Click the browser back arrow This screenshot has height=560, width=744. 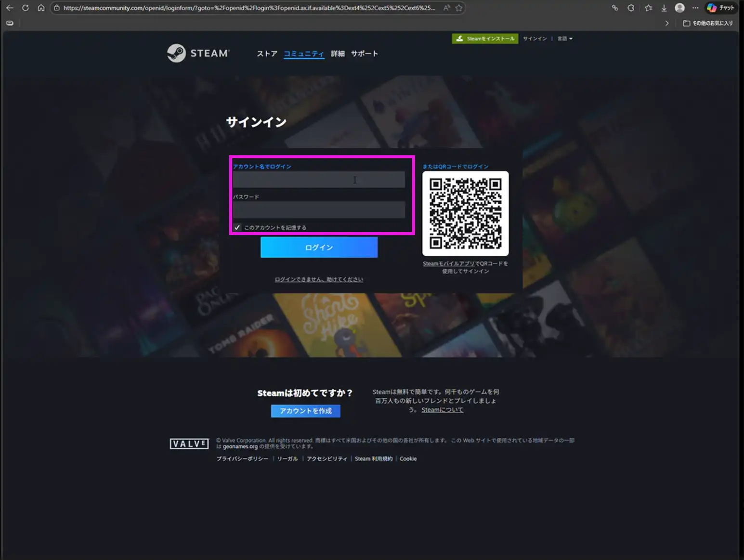(10, 8)
